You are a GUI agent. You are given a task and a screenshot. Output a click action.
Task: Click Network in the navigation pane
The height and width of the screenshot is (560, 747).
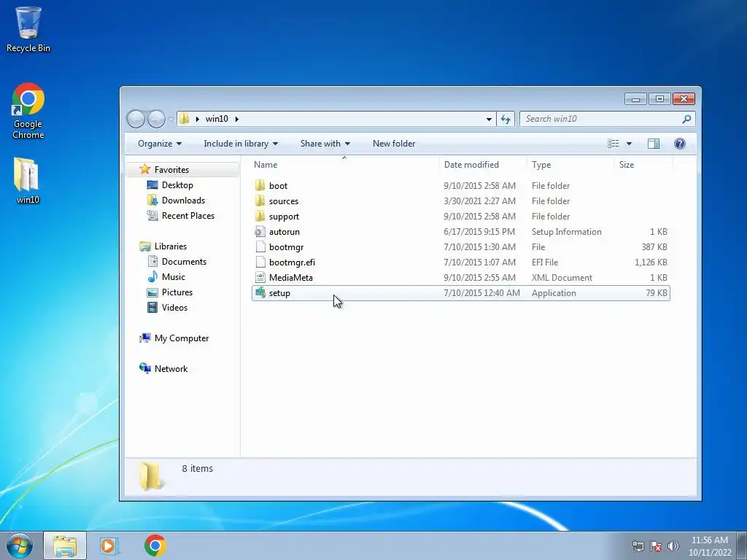(x=171, y=368)
